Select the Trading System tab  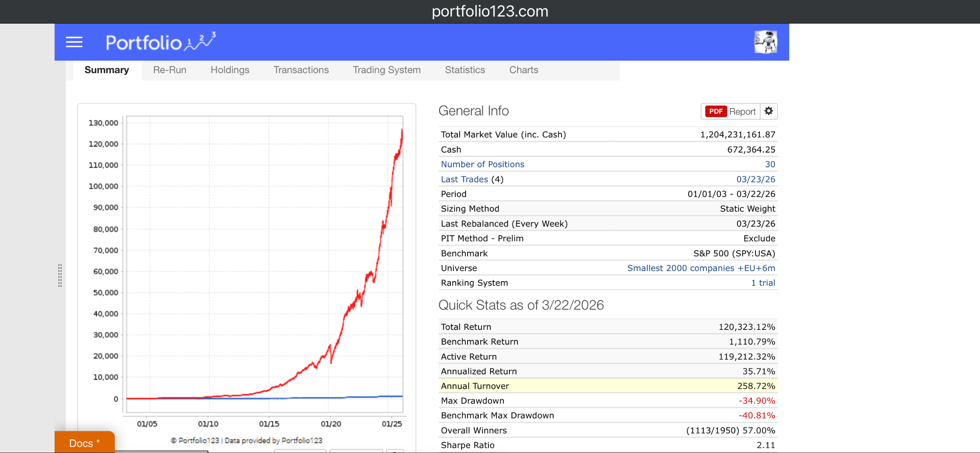point(386,70)
